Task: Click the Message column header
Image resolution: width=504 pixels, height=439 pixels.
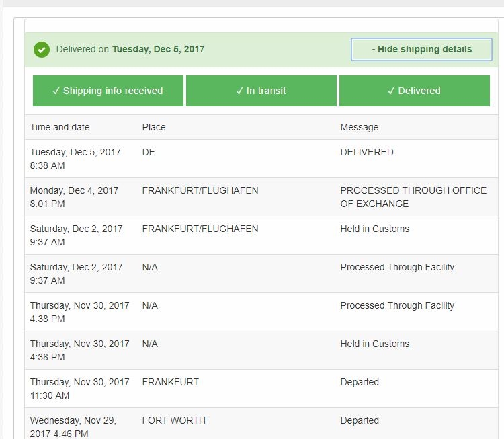Action: coord(360,127)
